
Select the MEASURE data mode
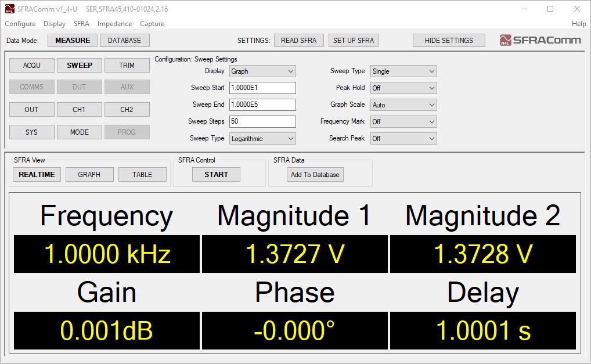72,40
